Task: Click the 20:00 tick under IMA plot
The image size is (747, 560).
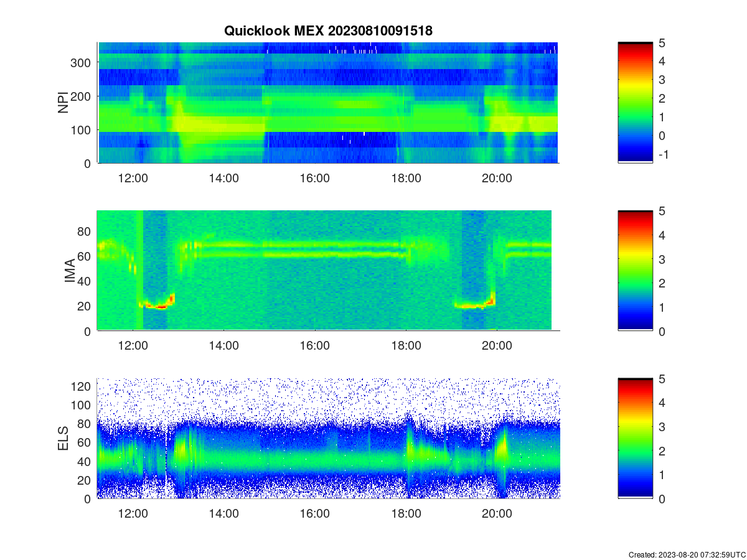Action: click(x=497, y=346)
